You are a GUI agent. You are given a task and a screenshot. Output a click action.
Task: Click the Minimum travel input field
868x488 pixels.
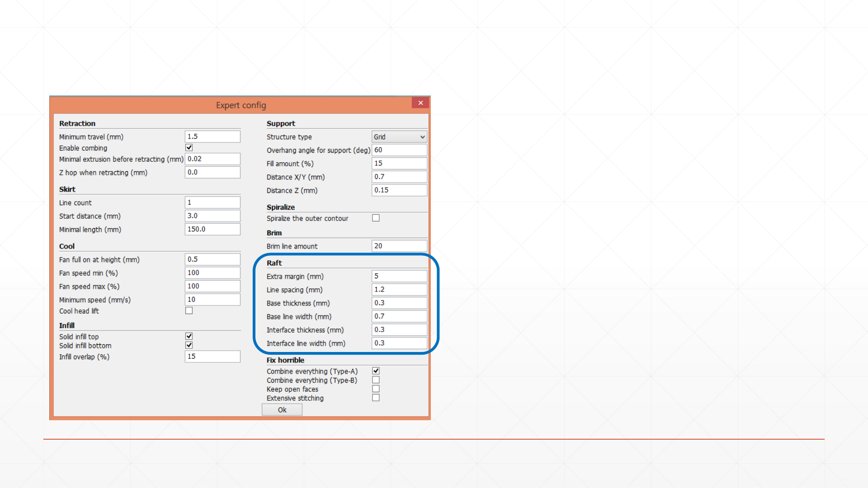(x=212, y=136)
